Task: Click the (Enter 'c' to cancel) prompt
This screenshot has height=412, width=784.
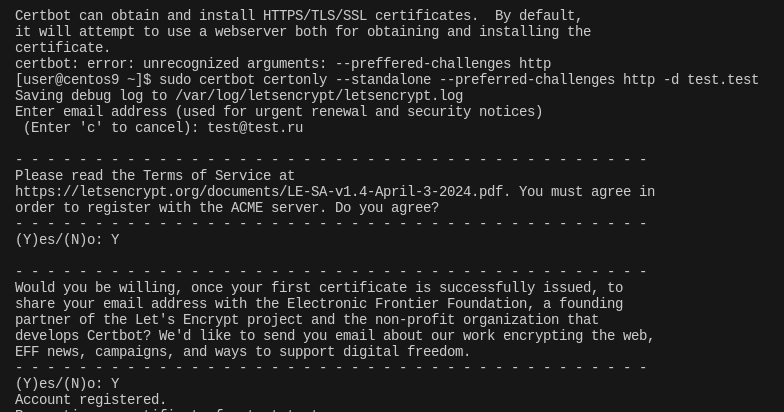Action: point(111,128)
